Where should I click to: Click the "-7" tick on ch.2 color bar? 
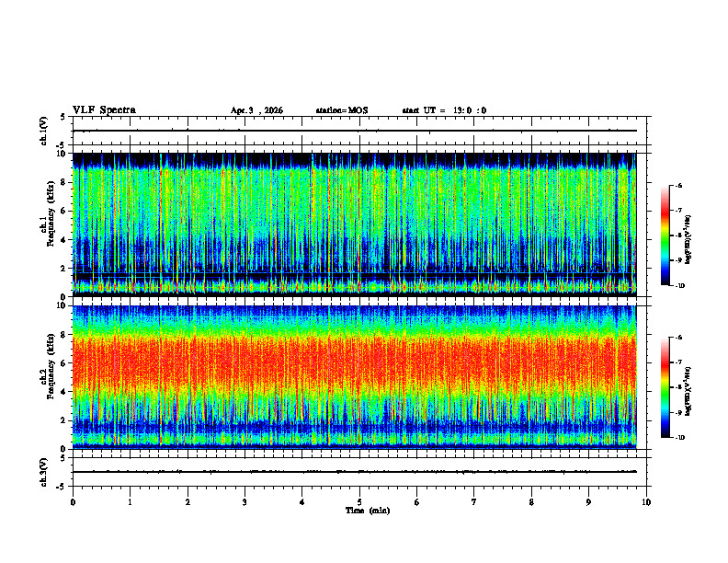pyautogui.click(x=679, y=362)
